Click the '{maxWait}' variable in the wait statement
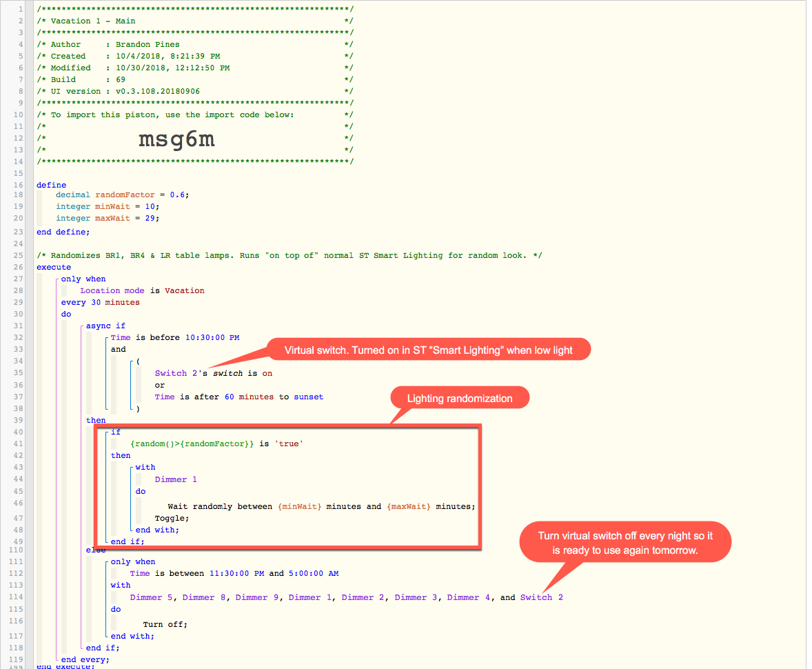 tap(409, 506)
